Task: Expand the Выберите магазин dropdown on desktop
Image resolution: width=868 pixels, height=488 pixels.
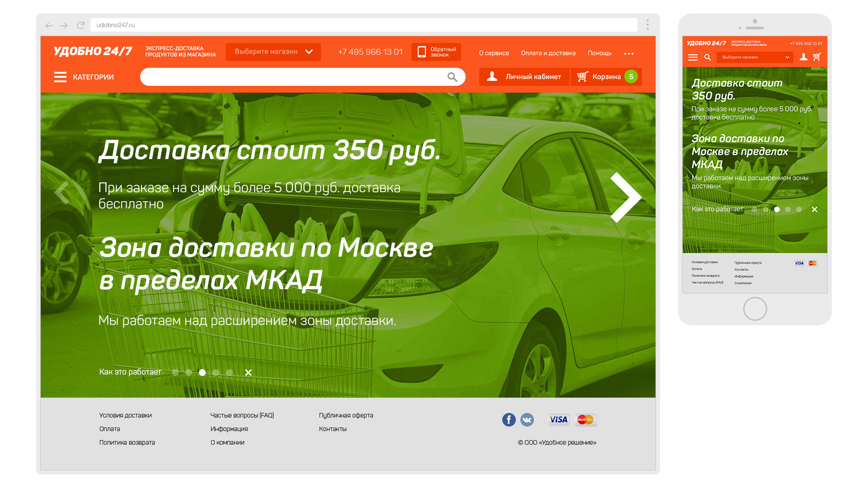Action: [273, 52]
